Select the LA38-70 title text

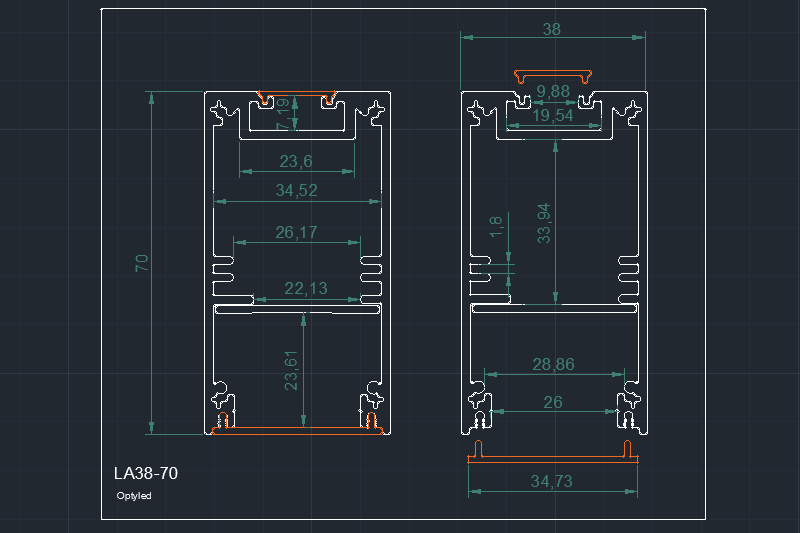click(x=146, y=473)
